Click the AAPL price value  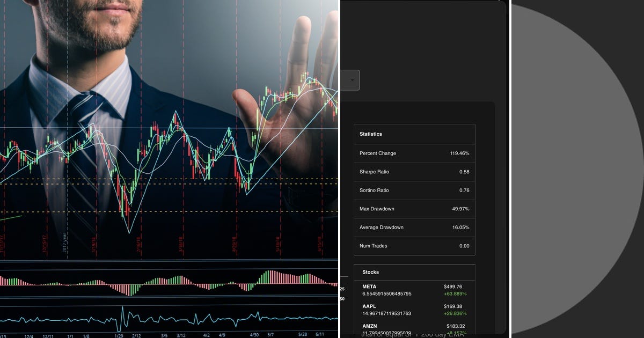(452, 306)
